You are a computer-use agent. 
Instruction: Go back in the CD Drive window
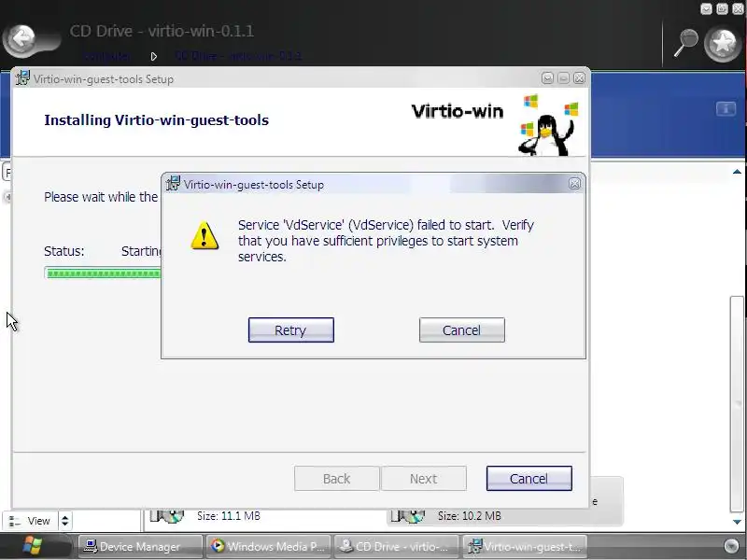[x=21, y=39]
